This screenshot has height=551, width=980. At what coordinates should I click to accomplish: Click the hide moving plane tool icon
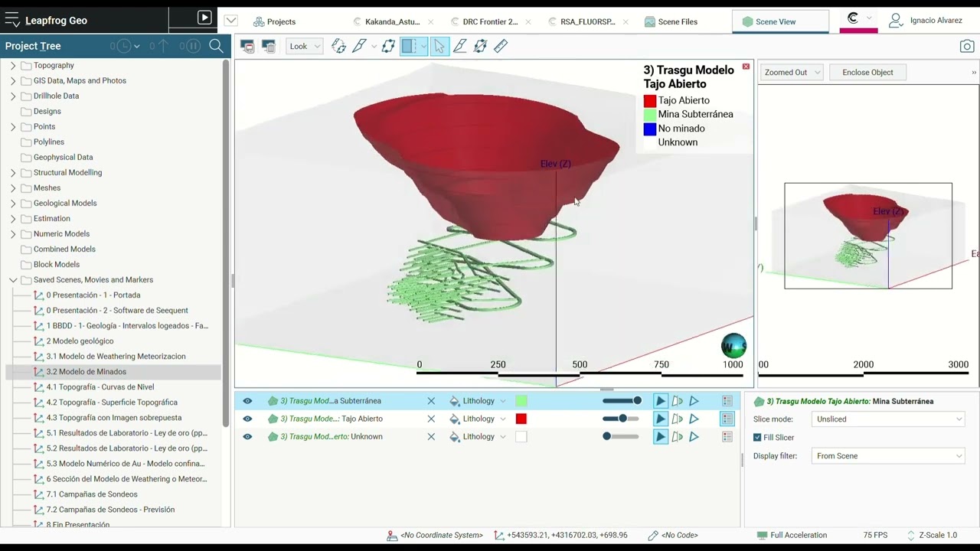point(480,47)
